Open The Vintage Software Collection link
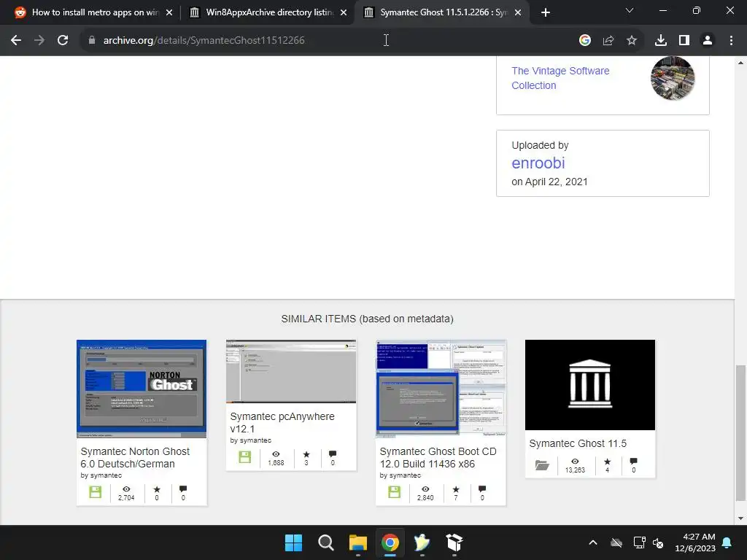Screen dimensions: 747x560 point(560,78)
